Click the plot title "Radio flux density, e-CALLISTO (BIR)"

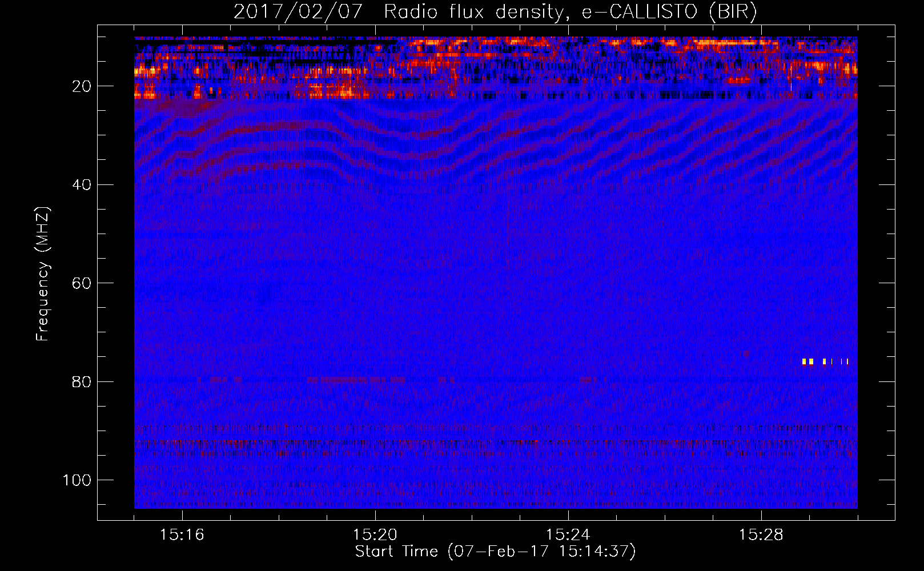[570, 12]
